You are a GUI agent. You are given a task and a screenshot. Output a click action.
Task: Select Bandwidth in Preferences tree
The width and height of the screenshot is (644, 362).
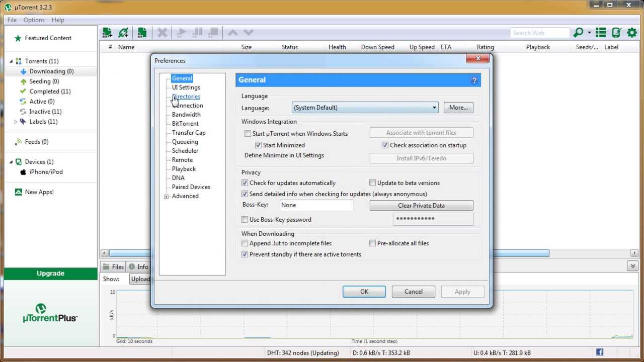coord(186,115)
